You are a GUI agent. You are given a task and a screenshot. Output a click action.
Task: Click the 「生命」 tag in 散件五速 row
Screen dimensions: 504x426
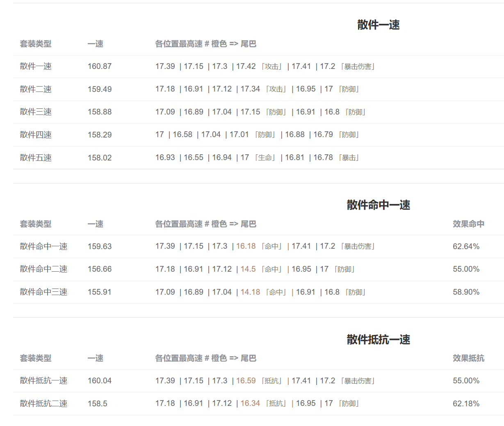click(265, 158)
